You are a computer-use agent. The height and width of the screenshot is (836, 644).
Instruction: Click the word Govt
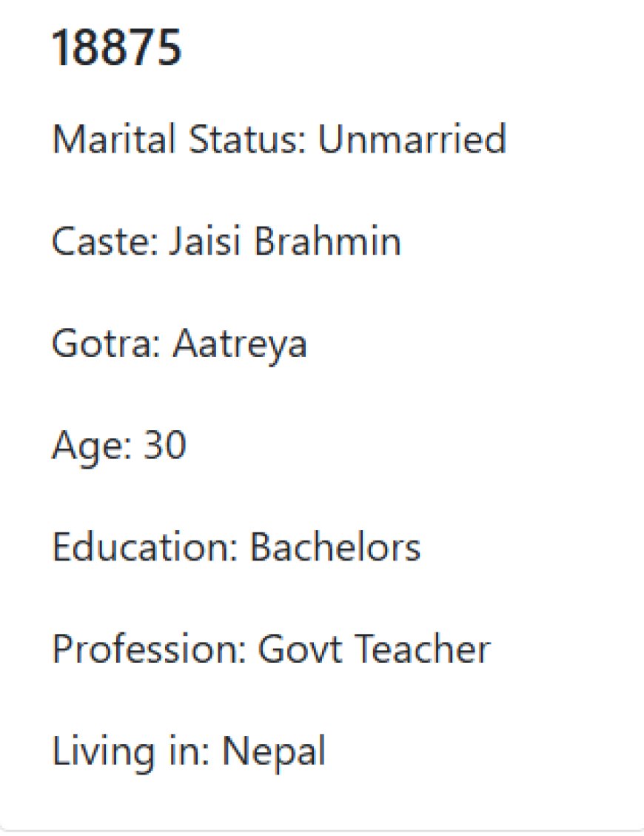pyautogui.click(x=300, y=649)
